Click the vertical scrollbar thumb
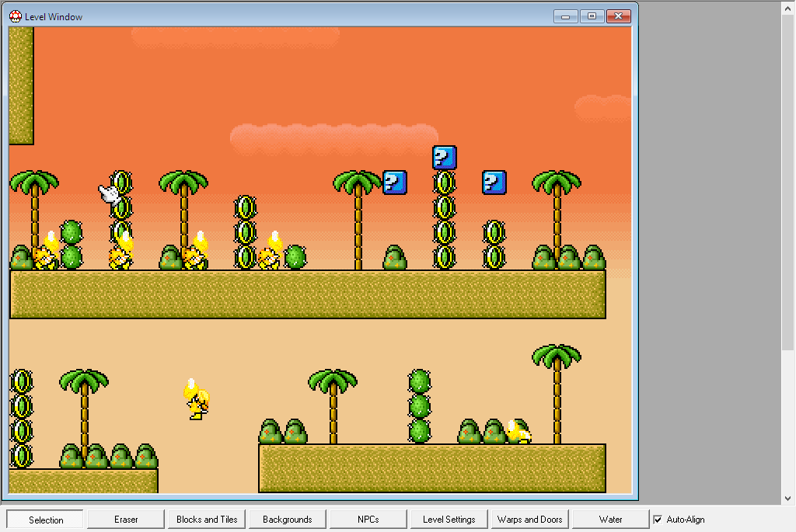The height and width of the screenshot is (532, 796). [x=788, y=183]
